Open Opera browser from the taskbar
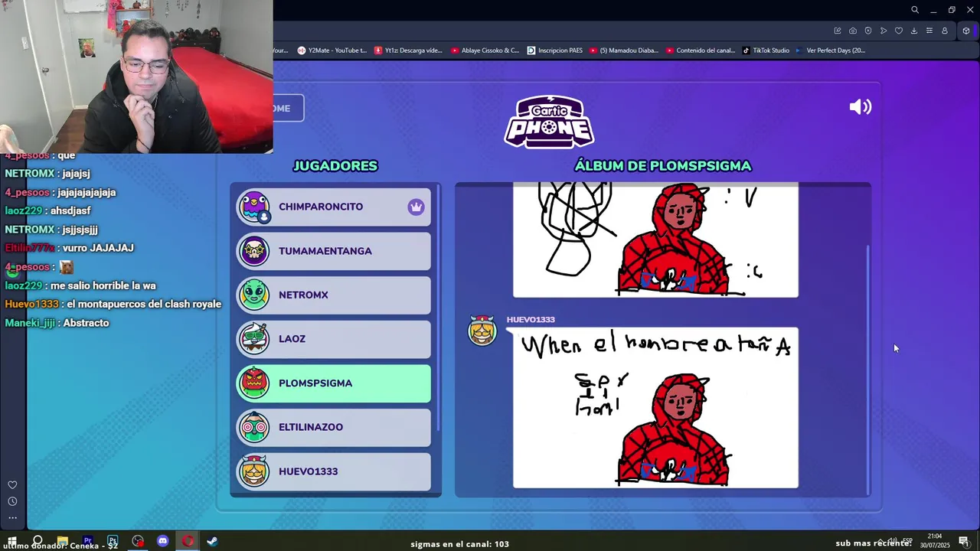The height and width of the screenshot is (551, 980). [188, 541]
